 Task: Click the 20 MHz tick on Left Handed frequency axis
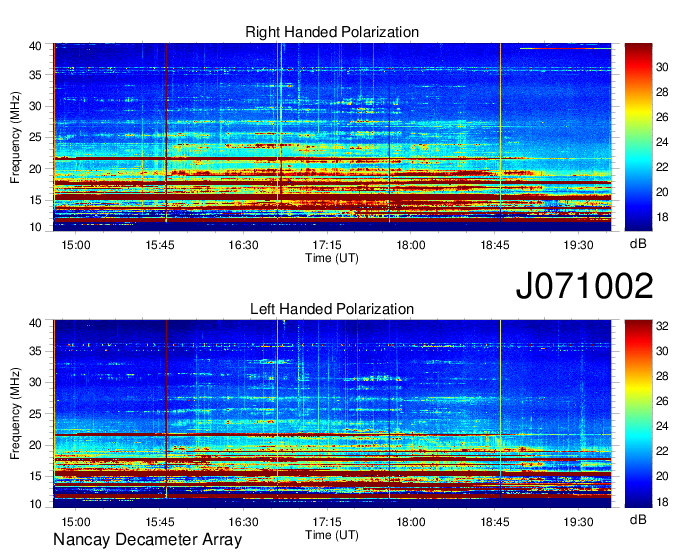pos(36,445)
